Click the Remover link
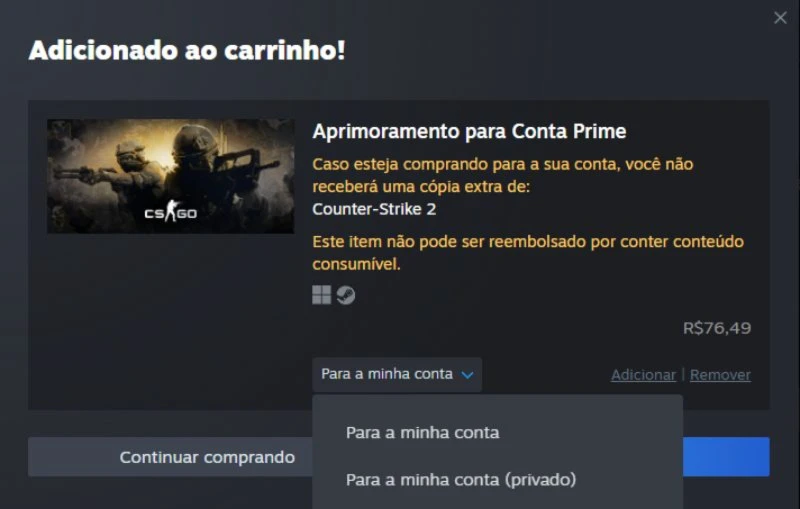 720,375
